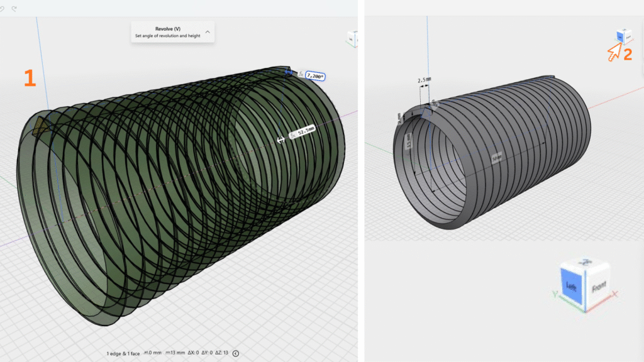
Task: Click the 52.5mm height value field
Action: point(306,133)
